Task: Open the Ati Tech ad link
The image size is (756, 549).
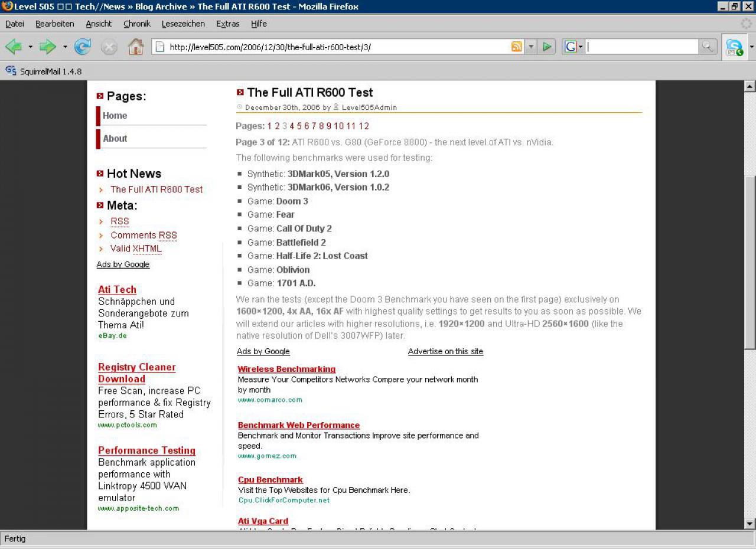Action: [x=117, y=290]
